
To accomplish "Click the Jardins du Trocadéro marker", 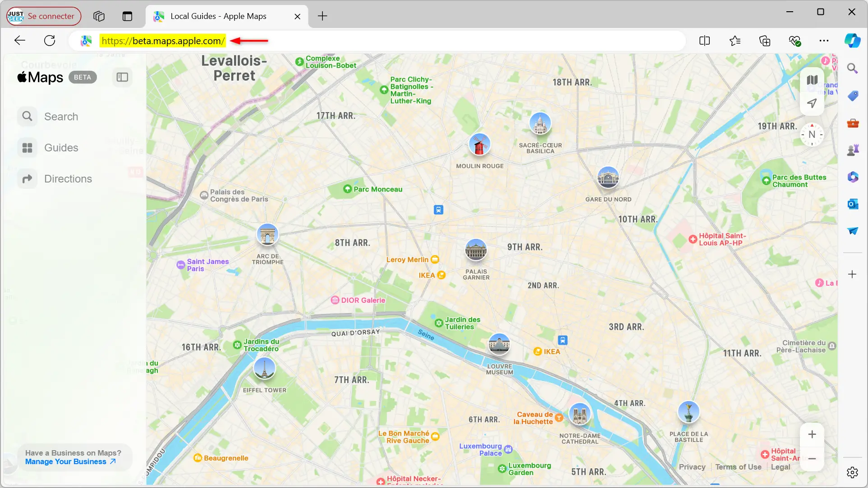I will [237, 345].
